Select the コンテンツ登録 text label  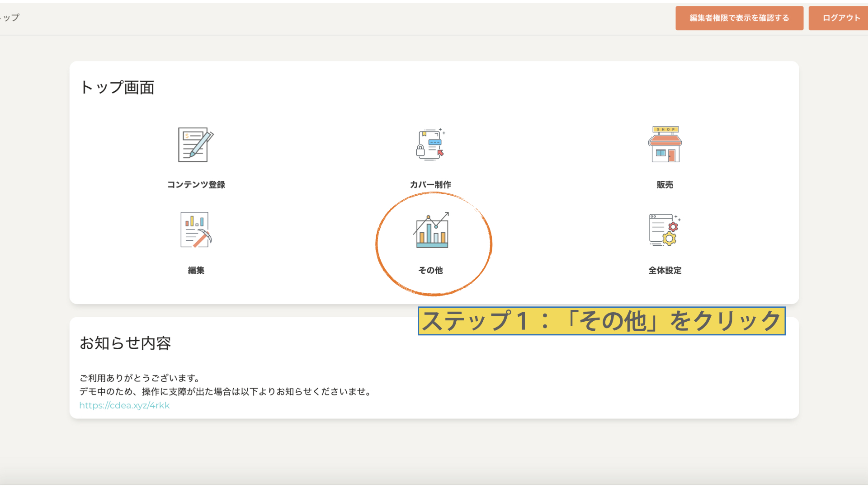(196, 184)
